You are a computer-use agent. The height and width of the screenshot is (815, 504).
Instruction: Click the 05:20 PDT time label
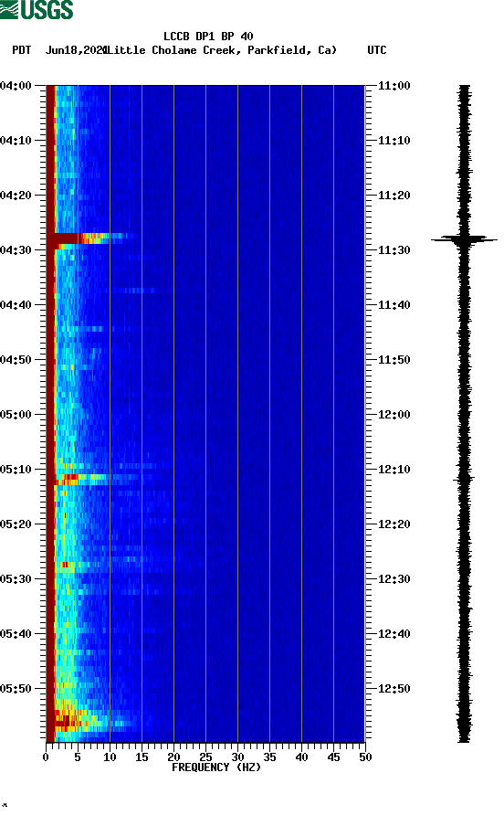(x=16, y=524)
